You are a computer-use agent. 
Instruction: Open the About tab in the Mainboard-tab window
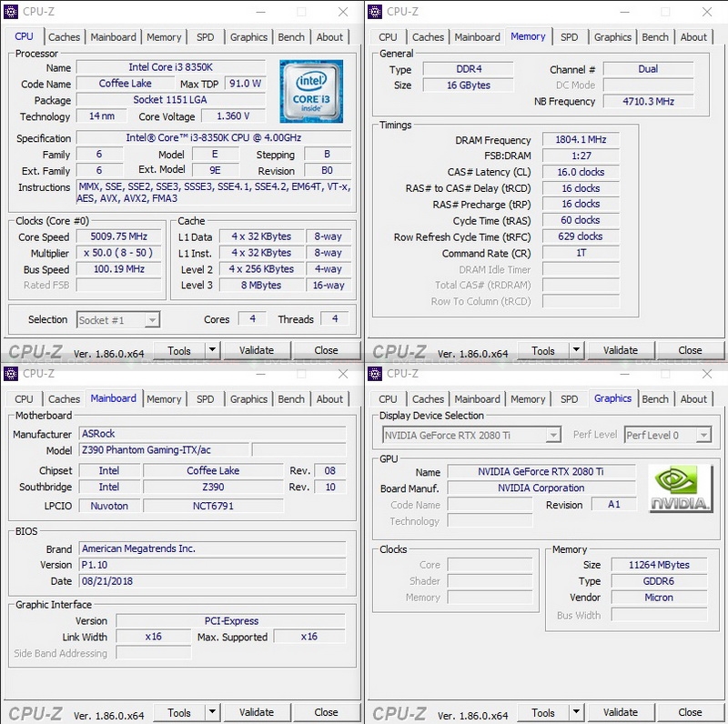(x=329, y=399)
